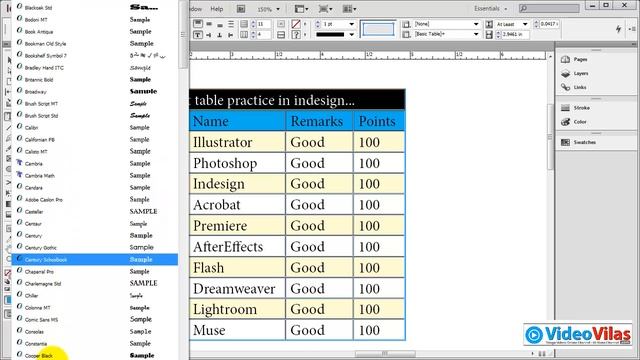Select Century Schoolbook in the font list
The width and height of the screenshot is (640, 360).
click(94, 260)
